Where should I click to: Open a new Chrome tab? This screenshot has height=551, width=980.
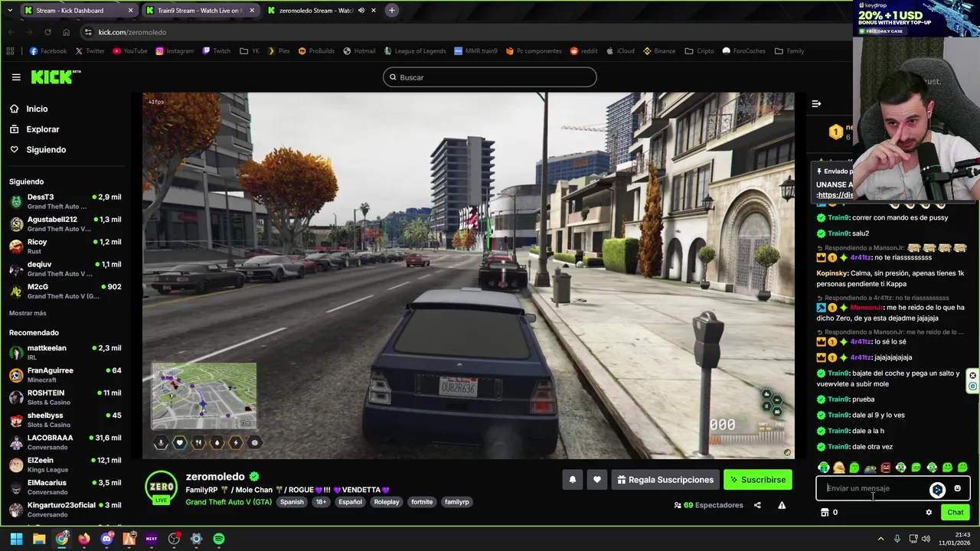pos(391,11)
